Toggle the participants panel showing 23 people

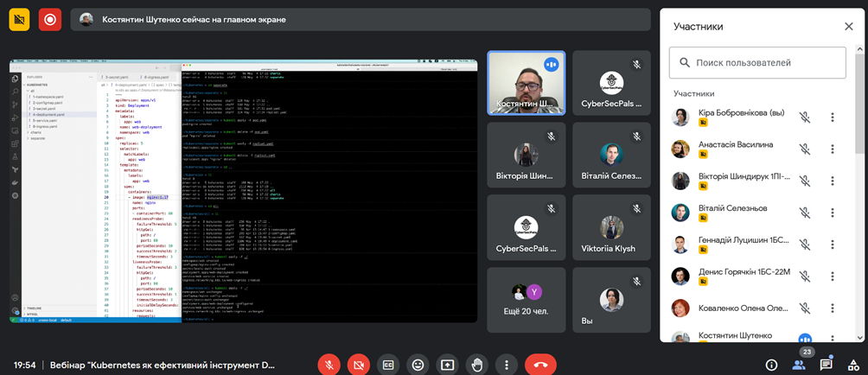799,365
